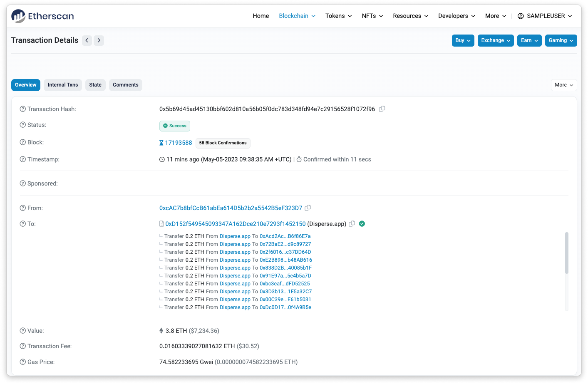Expand the Blockchain navigation menu
588x384 pixels.
(x=297, y=16)
